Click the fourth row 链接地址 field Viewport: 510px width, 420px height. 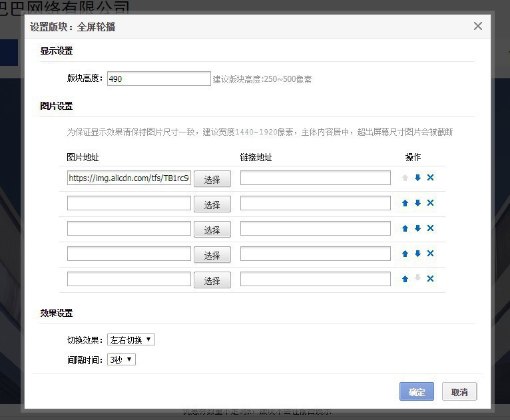click(x=315, y=254)
